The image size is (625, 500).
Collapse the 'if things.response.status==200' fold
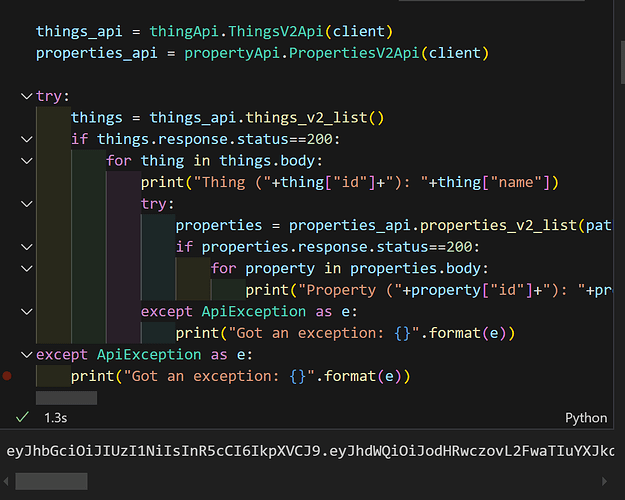coord(26,139)
